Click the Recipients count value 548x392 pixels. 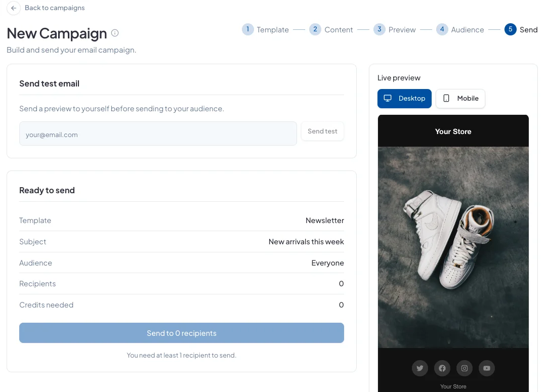pyautogui.click(x=341, y=284)
